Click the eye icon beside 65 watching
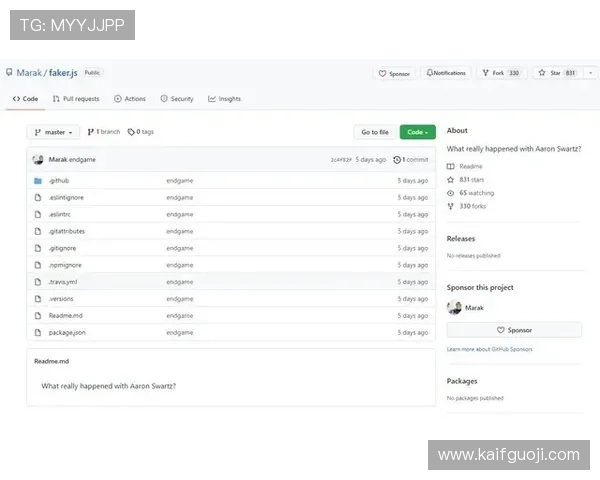Image resolution: width=600 pixels, height=480 pixels. coord(450,193)
